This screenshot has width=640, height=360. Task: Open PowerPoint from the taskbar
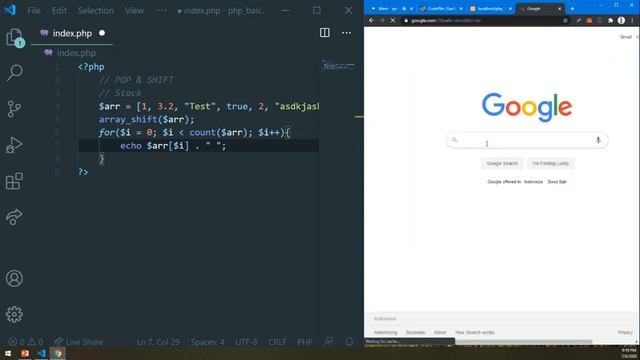25,353
